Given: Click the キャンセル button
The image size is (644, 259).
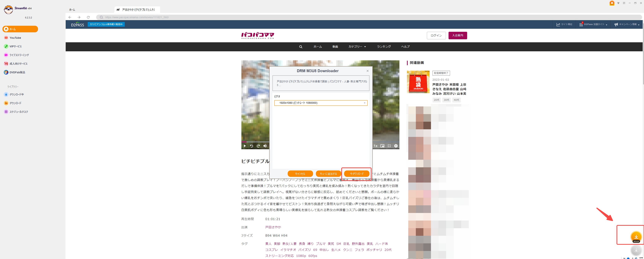Looking at the screenshot, I should [300, 174].
